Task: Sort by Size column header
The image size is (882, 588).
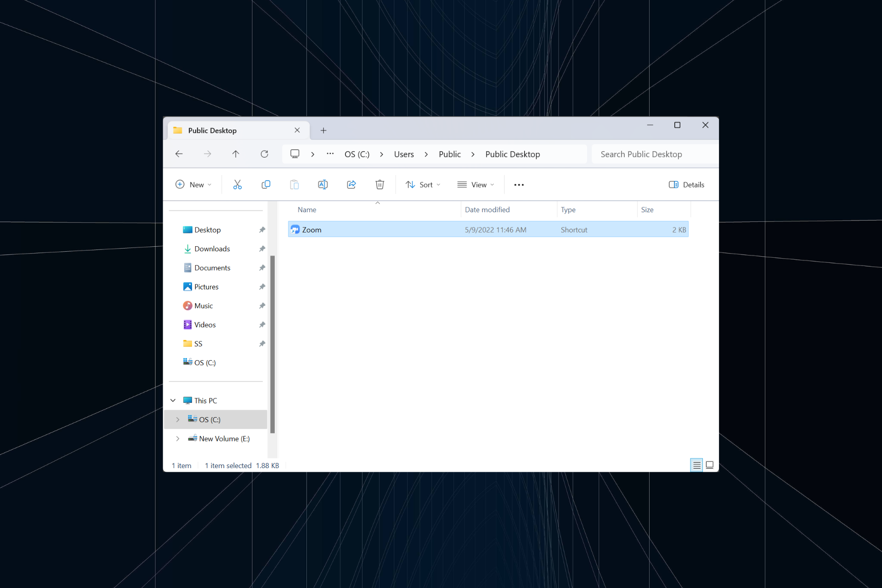Action: tap(647, 210)
